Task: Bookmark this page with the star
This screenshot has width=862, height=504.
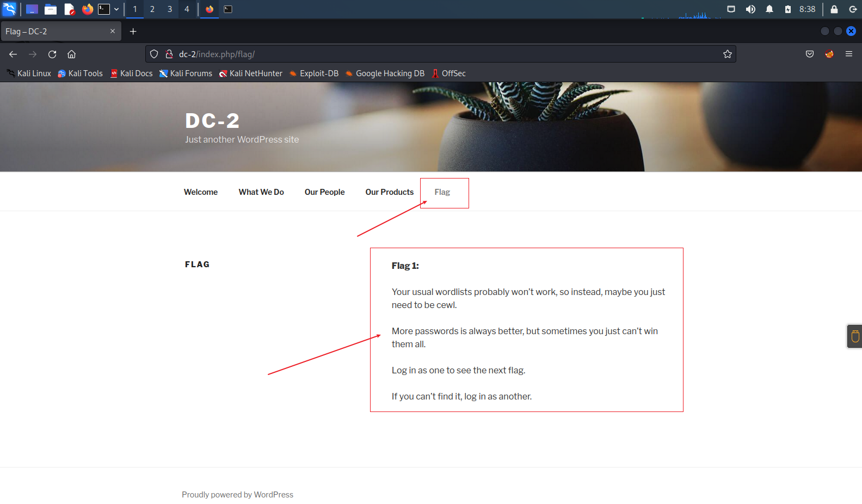Action: 728,54
